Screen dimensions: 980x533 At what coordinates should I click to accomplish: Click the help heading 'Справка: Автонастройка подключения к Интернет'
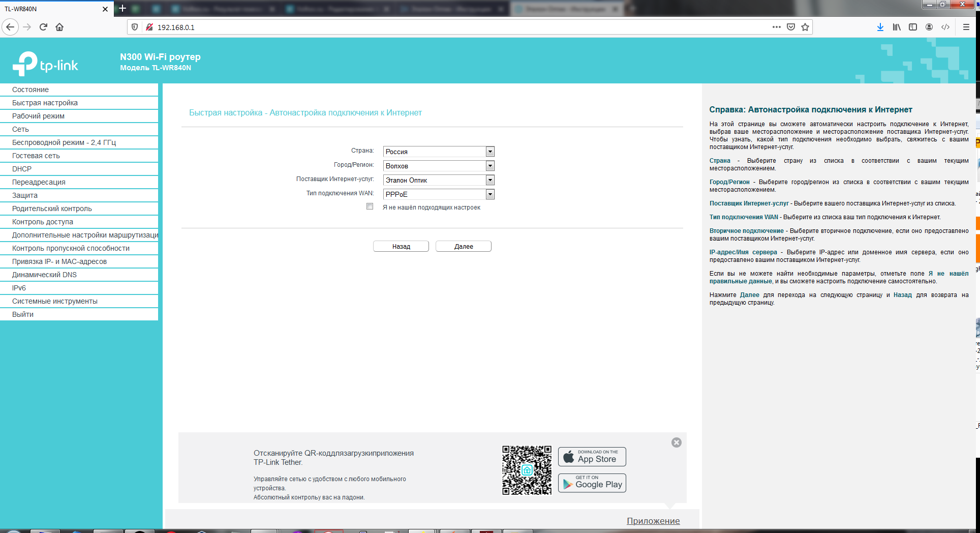coord(811,109)
